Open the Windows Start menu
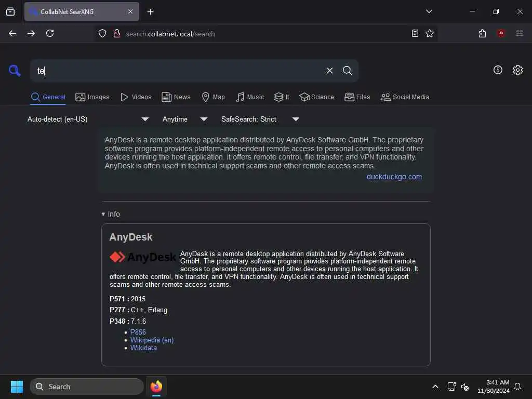This screenshot has width=532, height=399. click(x=17, y=387)
